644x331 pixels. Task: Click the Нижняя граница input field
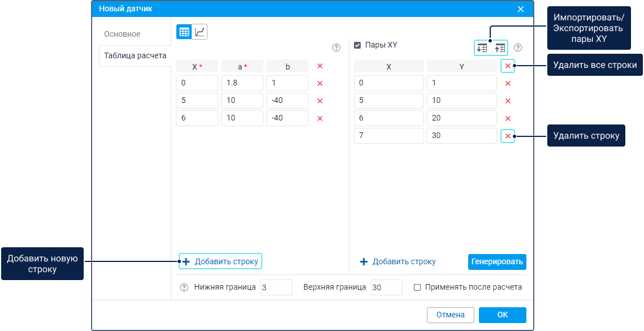tap(276, 287)
